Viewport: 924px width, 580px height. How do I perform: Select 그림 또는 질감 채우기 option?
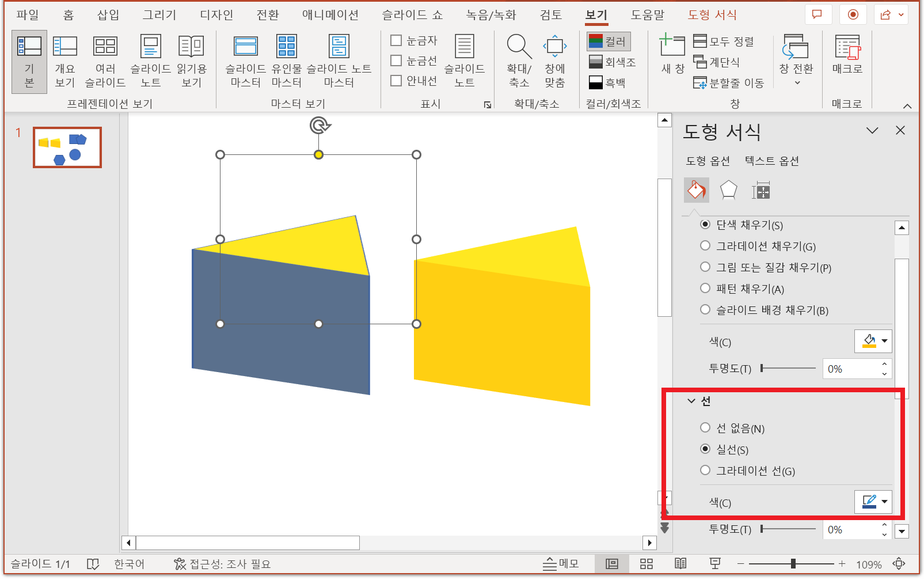tap(705, 267)
